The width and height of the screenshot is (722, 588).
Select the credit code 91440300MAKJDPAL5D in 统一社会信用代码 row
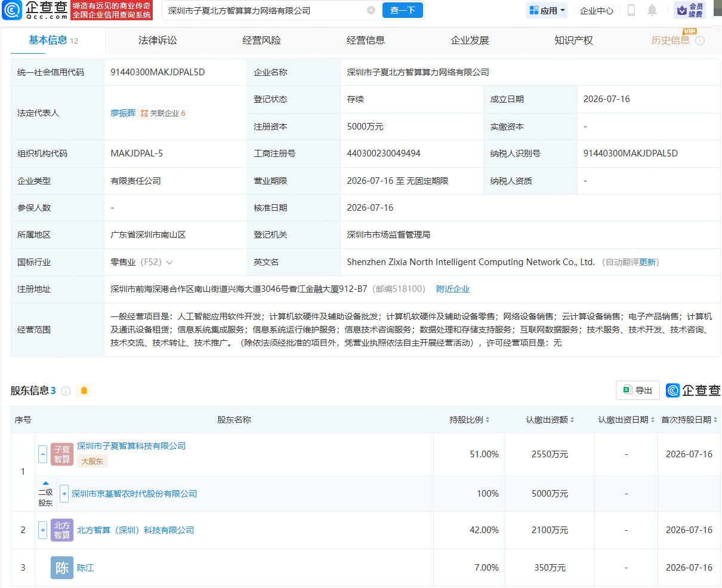[158, 72]
